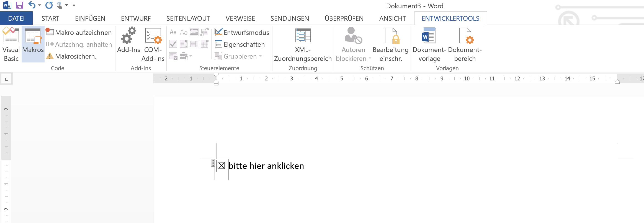Open the COM-Add-Ins dialog

click(x=153, y=44)
